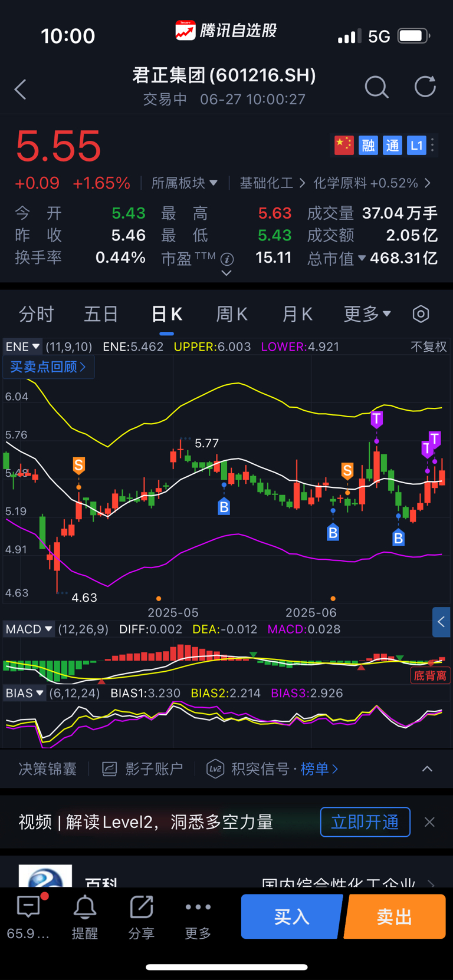Tap the BIAS line chart area

coord(226,725)
